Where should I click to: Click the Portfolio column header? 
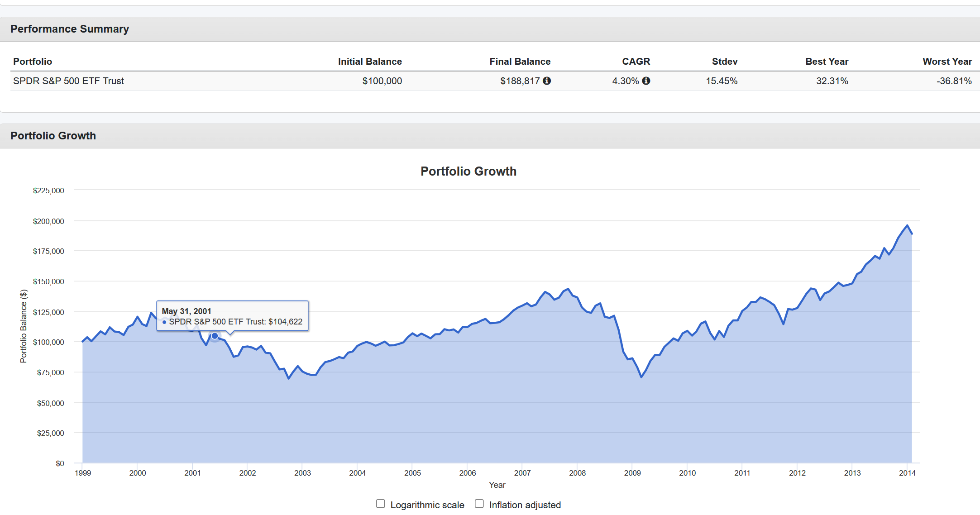[x=33, y=62]
